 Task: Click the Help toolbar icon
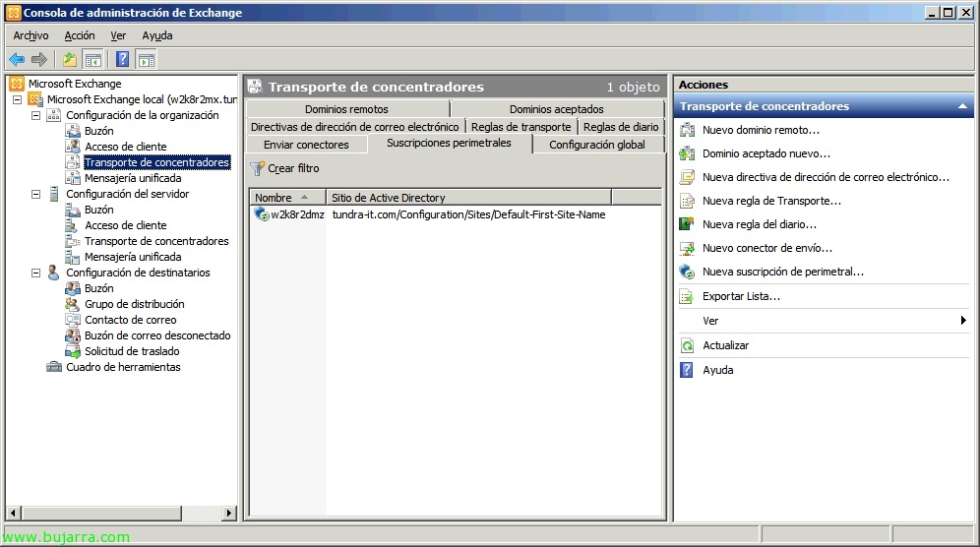(x=122, y=59)
